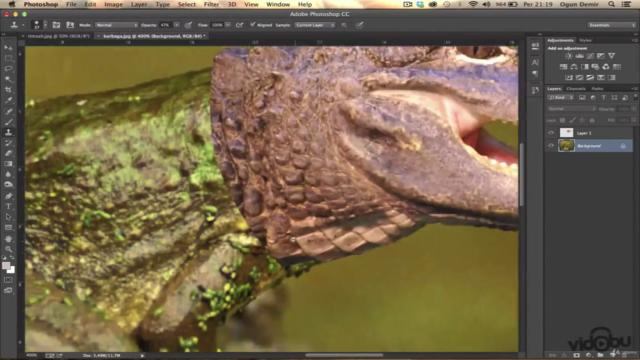
Task: Toggle the Aligned checkbox
Action: (253, 25)
